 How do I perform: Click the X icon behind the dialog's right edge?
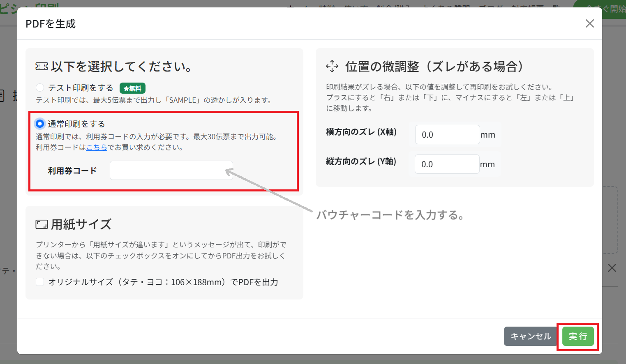(612, 268)
